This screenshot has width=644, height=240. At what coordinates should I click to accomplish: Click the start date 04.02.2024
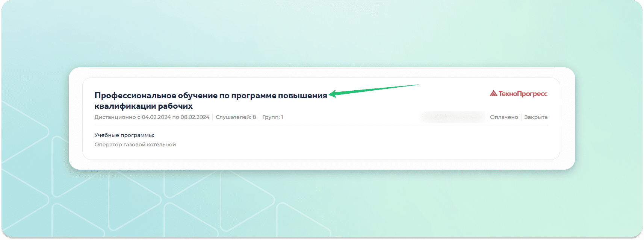click(156, 117)
